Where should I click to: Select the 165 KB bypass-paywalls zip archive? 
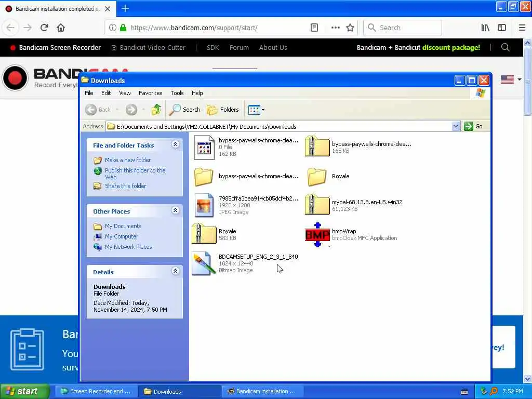(x=317, y=146)
